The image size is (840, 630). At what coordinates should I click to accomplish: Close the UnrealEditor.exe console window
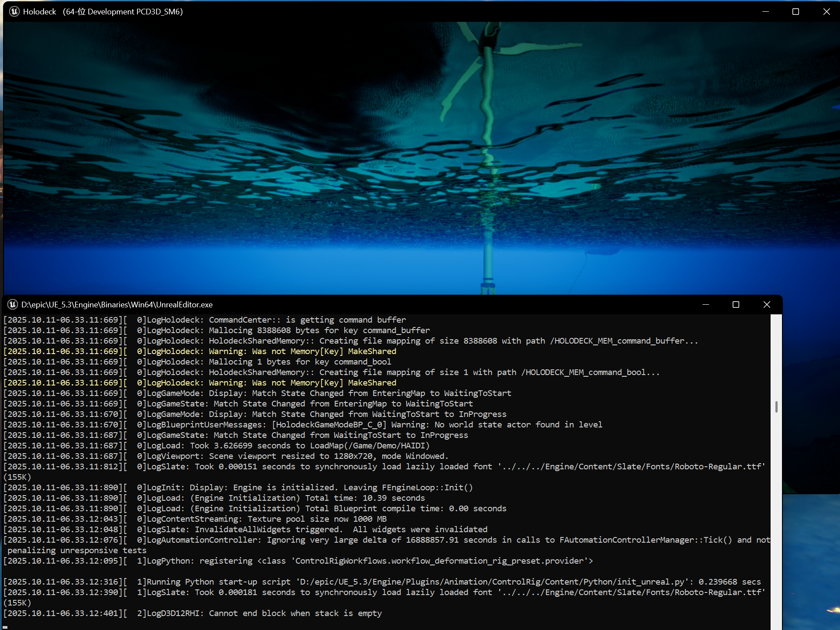point(767,304)
